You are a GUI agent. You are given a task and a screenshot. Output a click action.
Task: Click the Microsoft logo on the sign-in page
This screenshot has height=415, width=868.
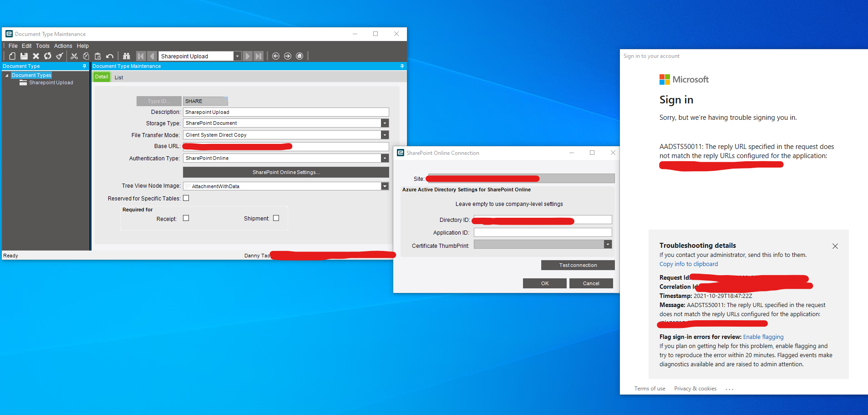(x=665, y=79)
